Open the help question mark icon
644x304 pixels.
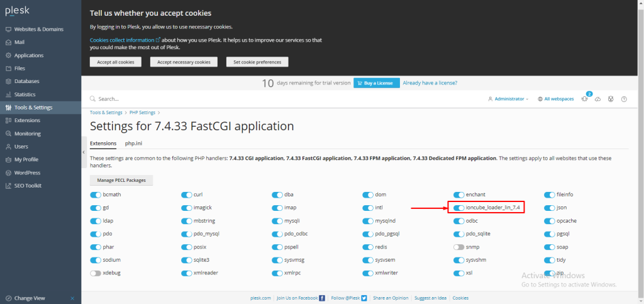(624, 99)
